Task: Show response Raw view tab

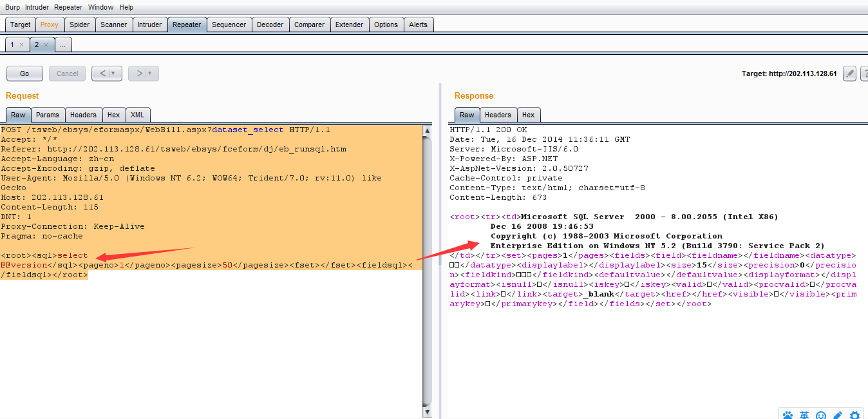Action: point(467,115)
